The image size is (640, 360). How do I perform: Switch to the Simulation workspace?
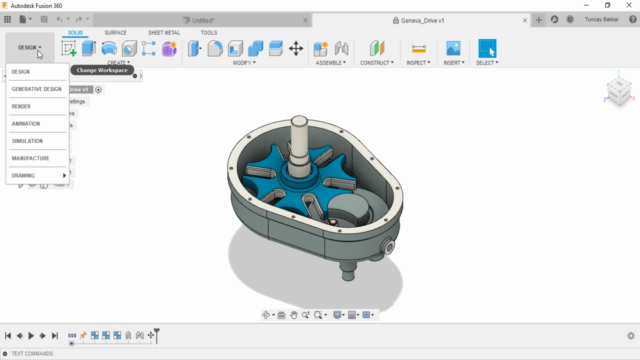[37, 141]
